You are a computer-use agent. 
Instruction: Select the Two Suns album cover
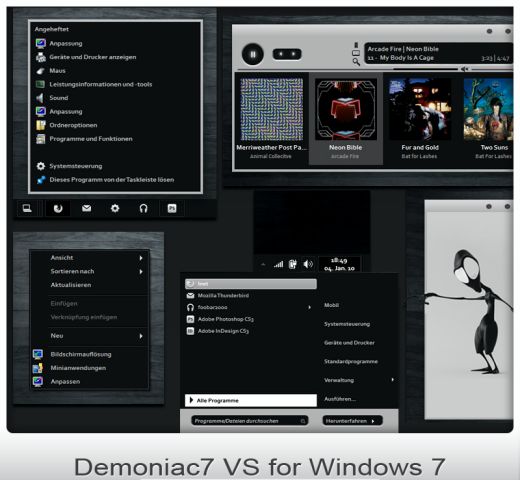(488, 109)
